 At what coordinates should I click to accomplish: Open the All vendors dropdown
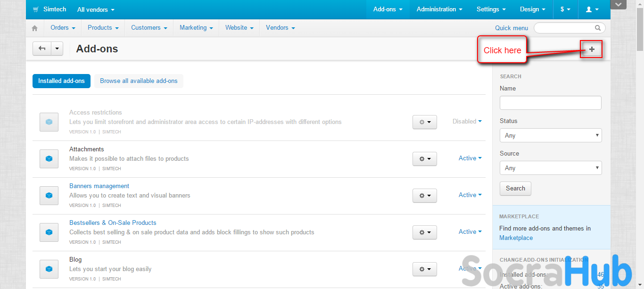tap(96, 9)
